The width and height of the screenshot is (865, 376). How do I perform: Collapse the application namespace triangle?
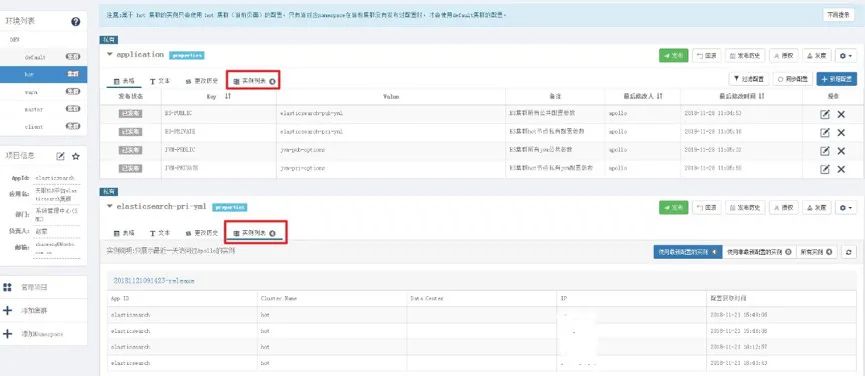pyautogui.click(x=110, y=55)
